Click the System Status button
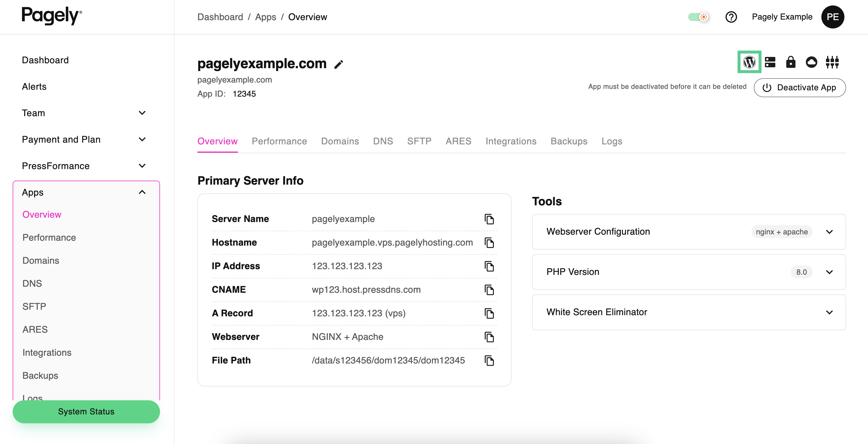Image resolution: width=868 pixels, height=444 pixels. (x=86, y=411)
